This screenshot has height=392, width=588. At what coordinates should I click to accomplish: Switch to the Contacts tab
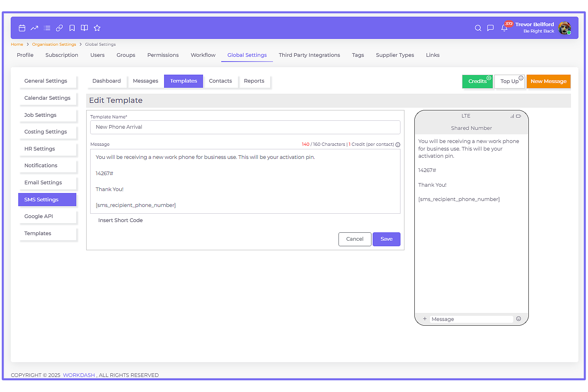(x=220, y=81)
